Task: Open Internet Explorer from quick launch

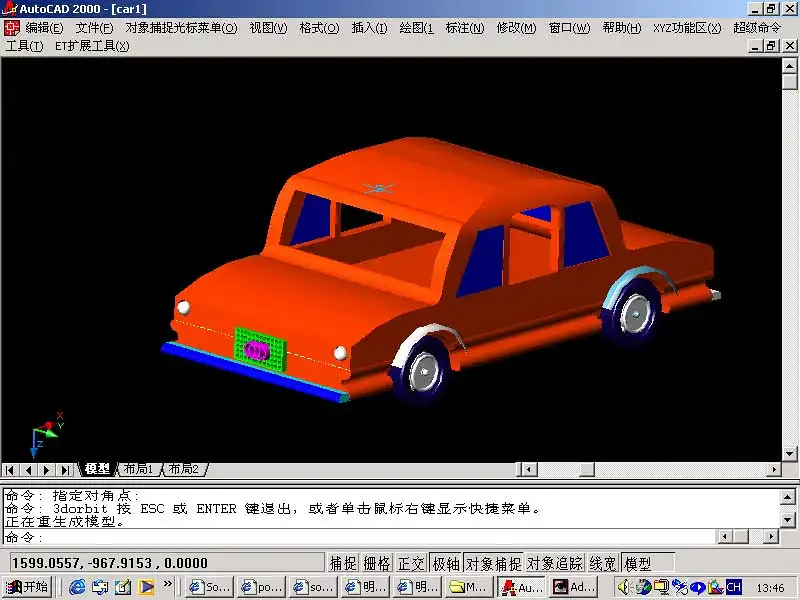Action: pos(77,587)
